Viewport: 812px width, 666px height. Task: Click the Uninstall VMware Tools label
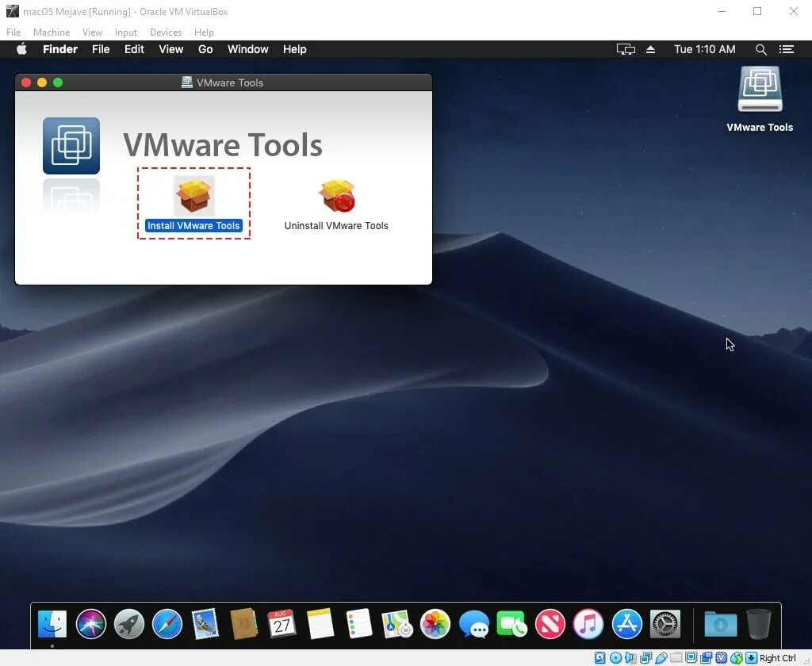coord(336,226)
